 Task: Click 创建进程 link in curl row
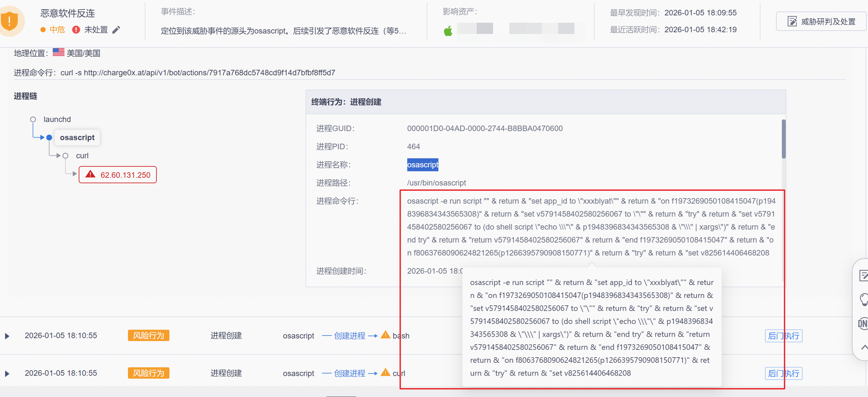349,374
